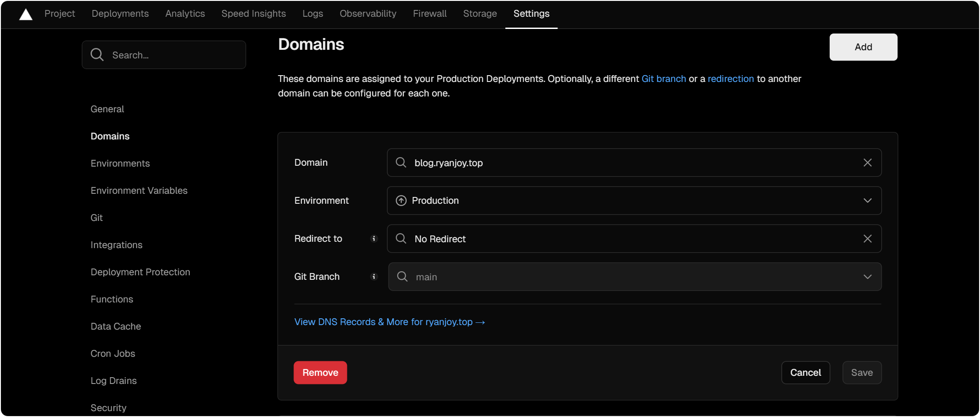The height and width of the screenshot is (417, 980).
Task: Clear the blog.ryanjoy.top domain field
Action: [x=867, y=163]
